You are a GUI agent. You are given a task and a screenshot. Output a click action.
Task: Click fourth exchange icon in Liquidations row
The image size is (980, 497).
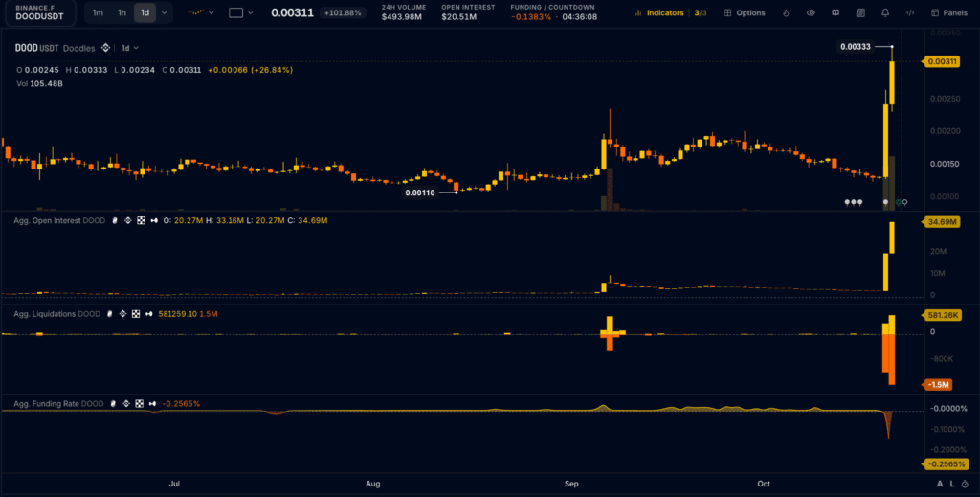(x=149, y=314)
